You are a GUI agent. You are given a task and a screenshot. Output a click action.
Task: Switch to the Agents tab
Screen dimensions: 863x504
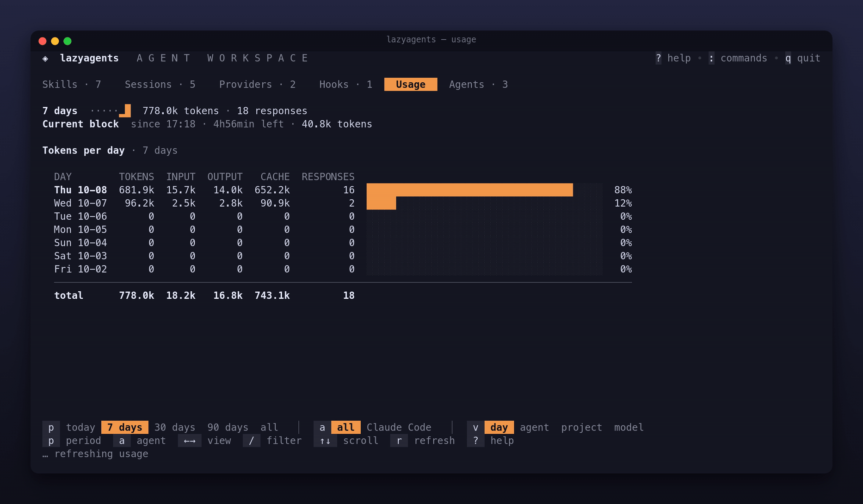coord(478,85)
